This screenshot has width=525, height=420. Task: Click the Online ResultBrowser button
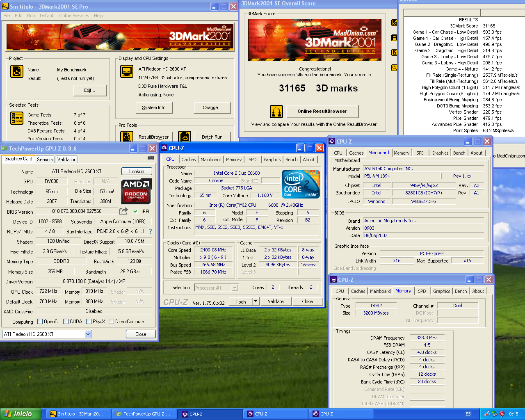[x=322, y=111]
